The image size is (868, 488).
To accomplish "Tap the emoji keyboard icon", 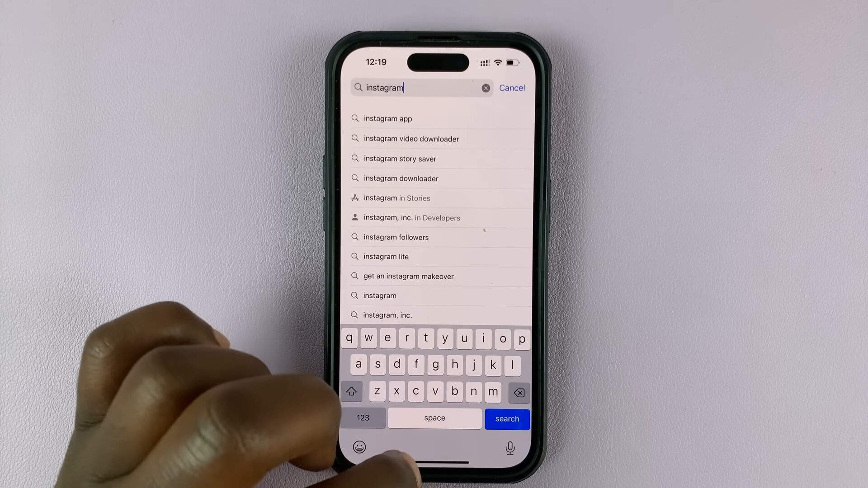I will (x=359, y=447).
